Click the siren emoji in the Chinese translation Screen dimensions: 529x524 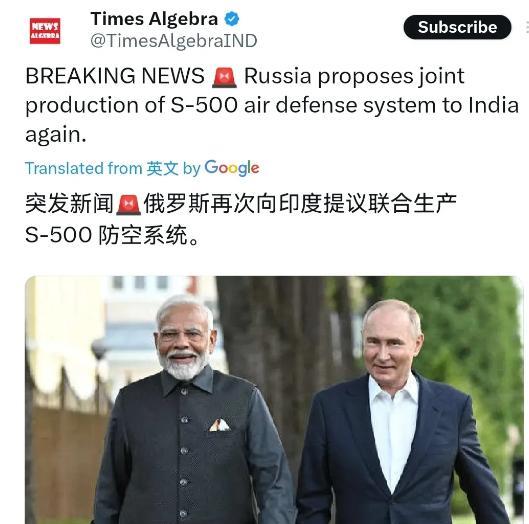pos(129,205)
